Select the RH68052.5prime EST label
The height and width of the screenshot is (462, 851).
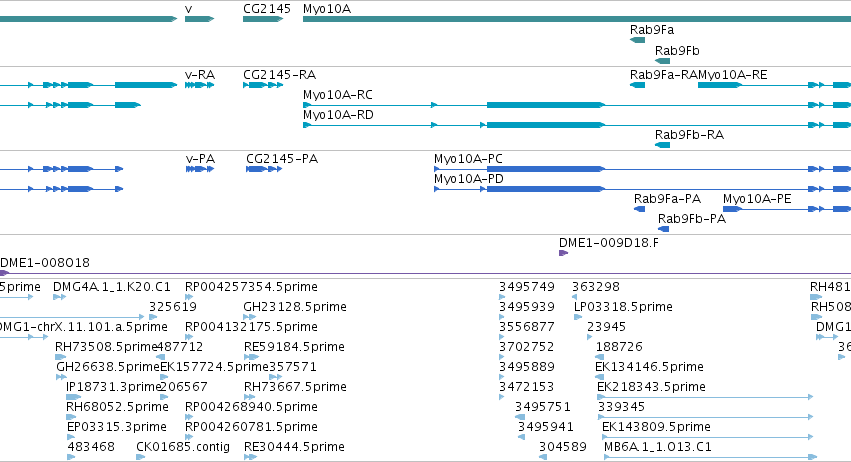click(117, 407)
